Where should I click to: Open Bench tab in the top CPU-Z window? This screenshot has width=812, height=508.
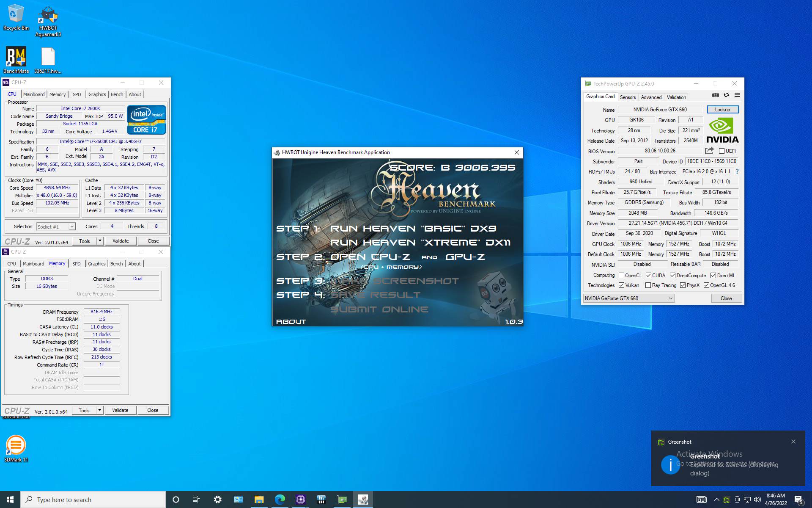tap(117, 94)
